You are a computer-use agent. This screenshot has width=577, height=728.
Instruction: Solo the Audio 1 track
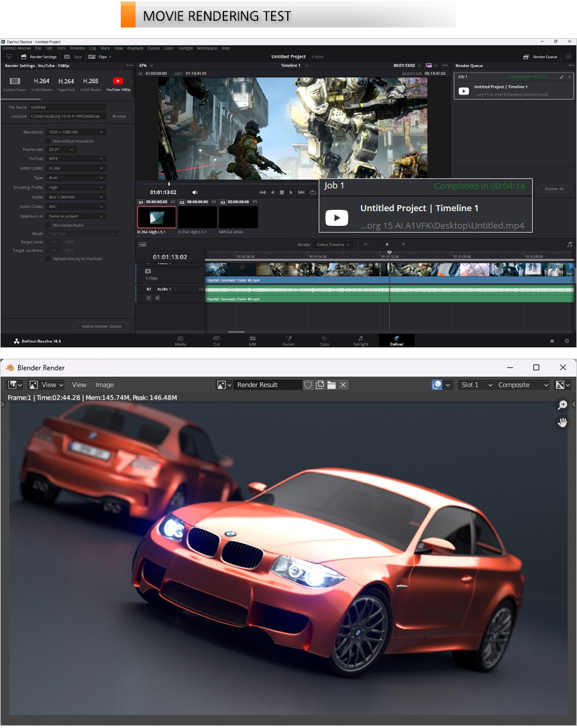tap(149, 298)
